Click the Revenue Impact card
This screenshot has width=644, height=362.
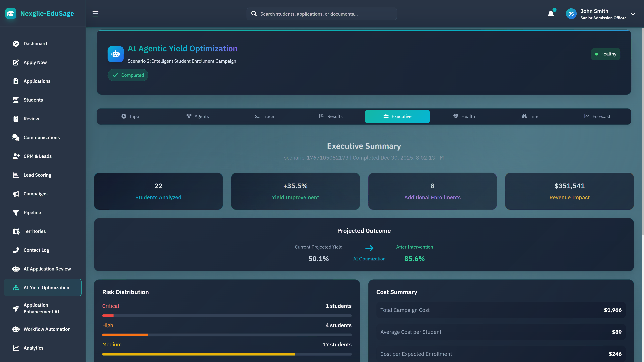(569, 191)
